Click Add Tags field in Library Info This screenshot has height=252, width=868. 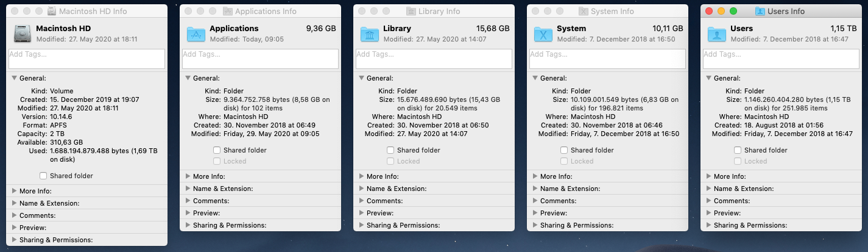pyautogui.click(x=434, y=59)
